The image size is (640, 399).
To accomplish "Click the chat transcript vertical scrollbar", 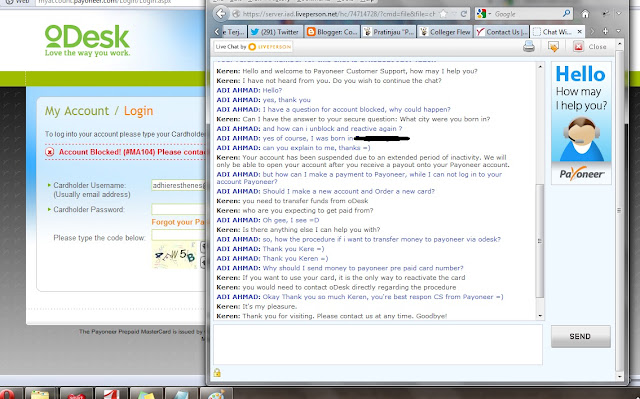I will coord(540,191).
